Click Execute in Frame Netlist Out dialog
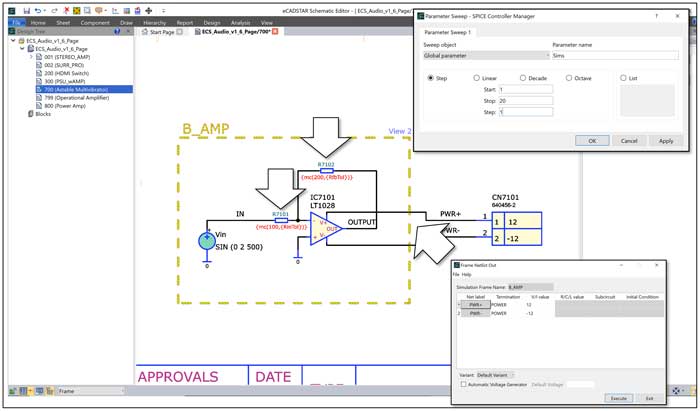700x411 pixels. tap(618, 398)
